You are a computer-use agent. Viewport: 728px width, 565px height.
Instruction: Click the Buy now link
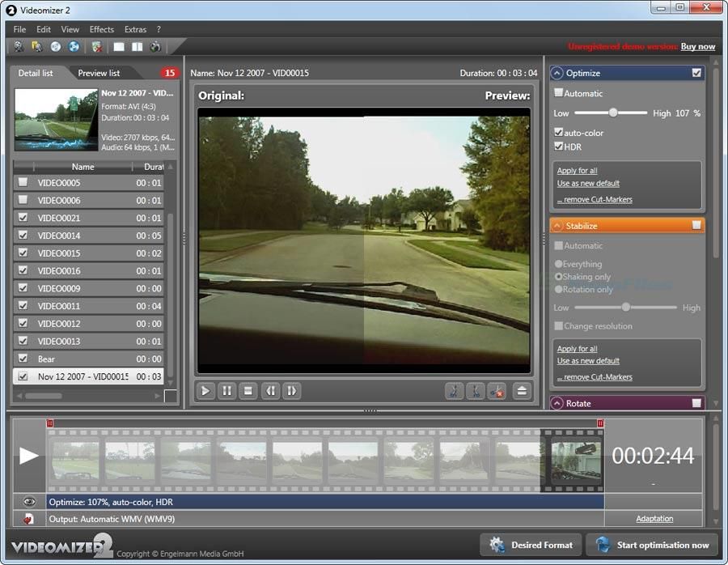[x=698, y=46]
